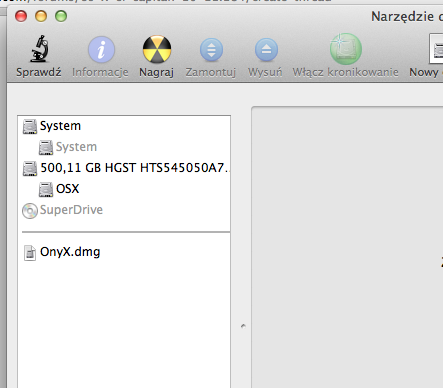Select the 500,11 GB HGST disk
Viewport: 443px width, 388px height.
[124, 168]
